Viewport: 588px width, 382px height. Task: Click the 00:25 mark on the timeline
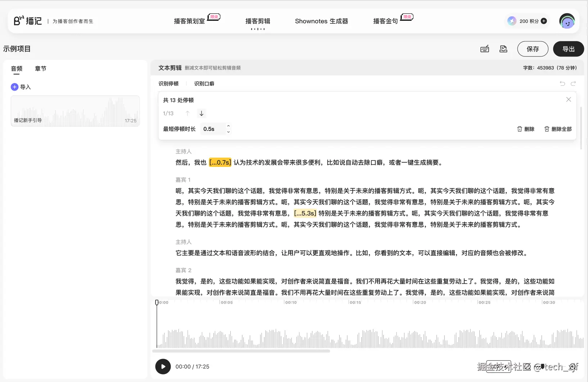click(484, 303)
